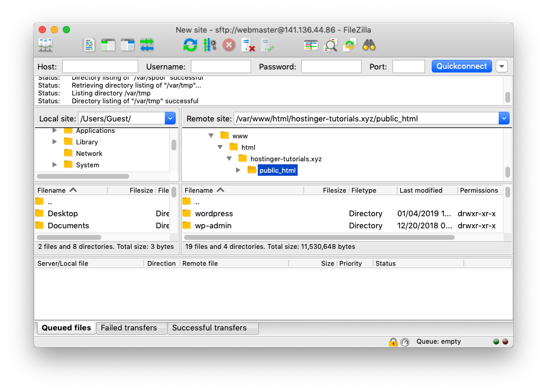Toggle remote directory tree display
Viewport: 547px width, 392px height.
tap(127, 45)
